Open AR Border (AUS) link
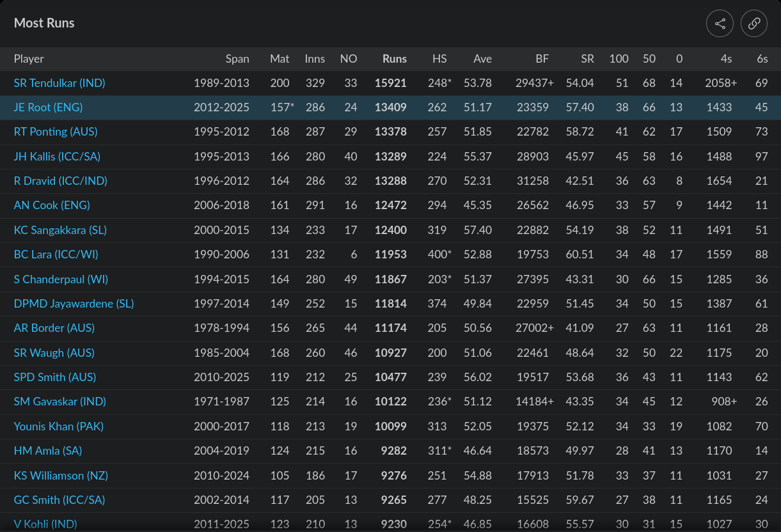This screenshot has height=532, width=781. [x=54, y=328]
